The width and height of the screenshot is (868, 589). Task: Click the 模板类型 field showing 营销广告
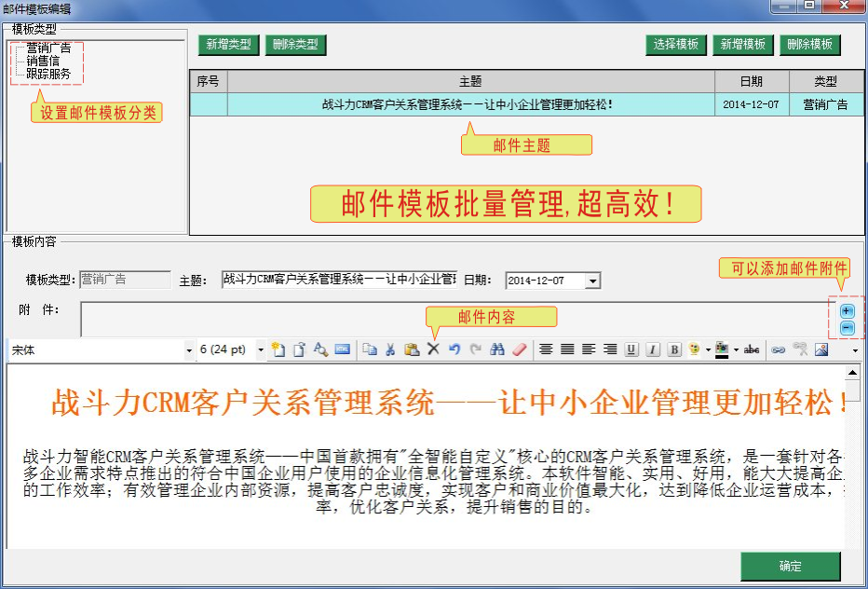(x=126, y=280)
